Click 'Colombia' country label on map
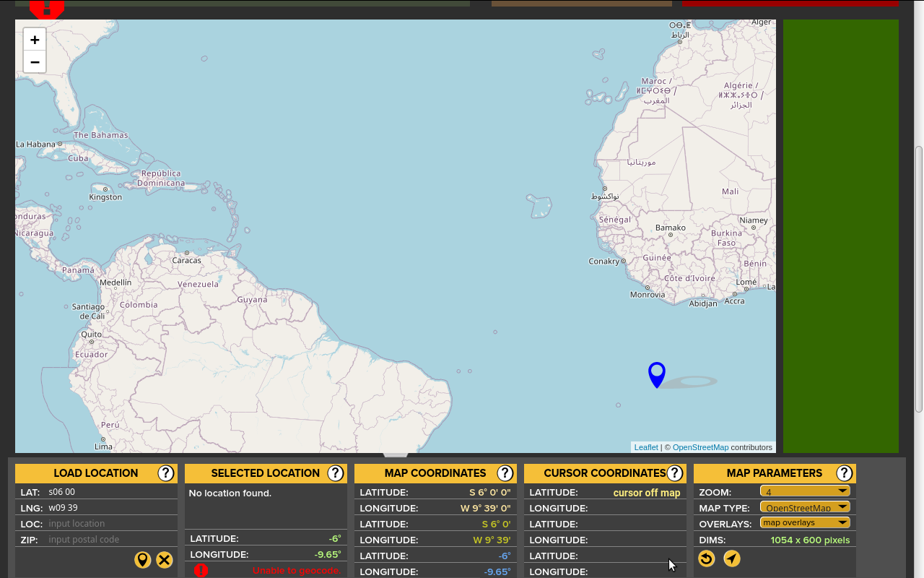The image size is (924, 578). [139, 305]
